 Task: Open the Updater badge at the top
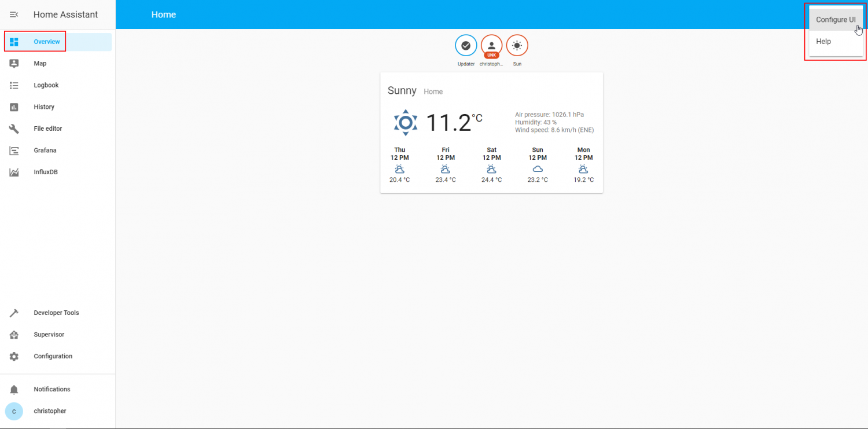click(x=466, y=45)
